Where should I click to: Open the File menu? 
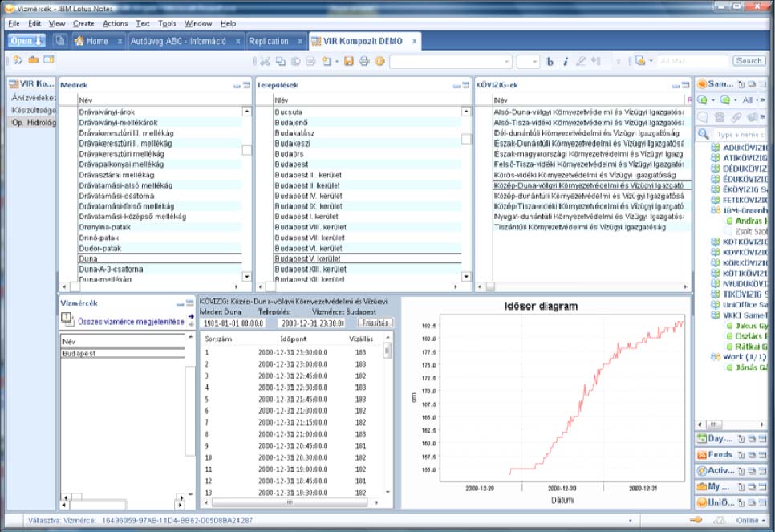click(14, 23)
